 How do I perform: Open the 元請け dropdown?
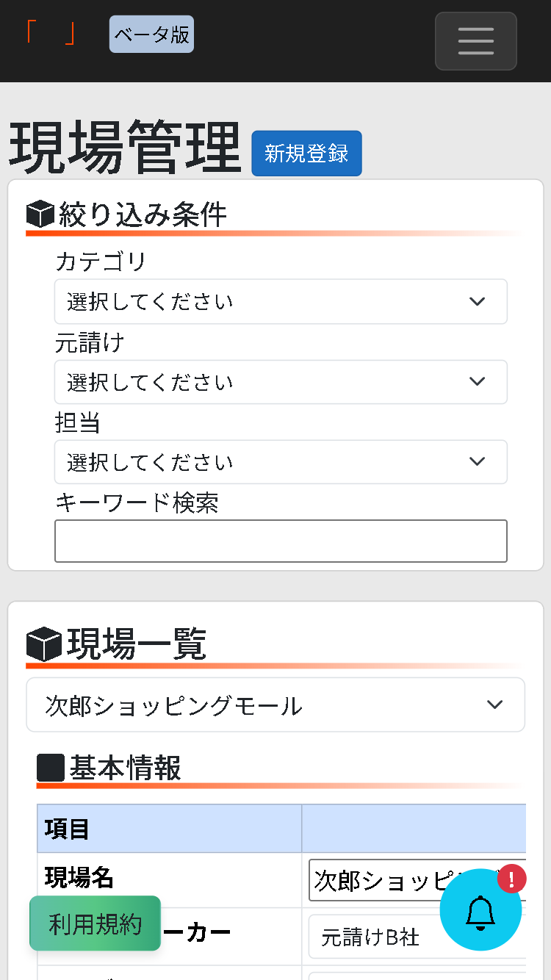click(x=281, y=381)
